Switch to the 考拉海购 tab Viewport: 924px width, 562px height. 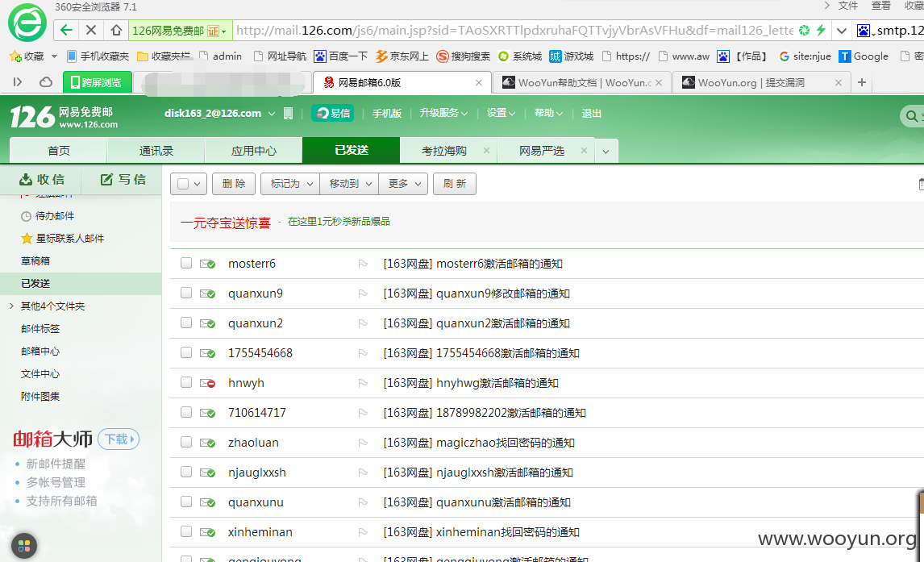click(x=443, y=151)
